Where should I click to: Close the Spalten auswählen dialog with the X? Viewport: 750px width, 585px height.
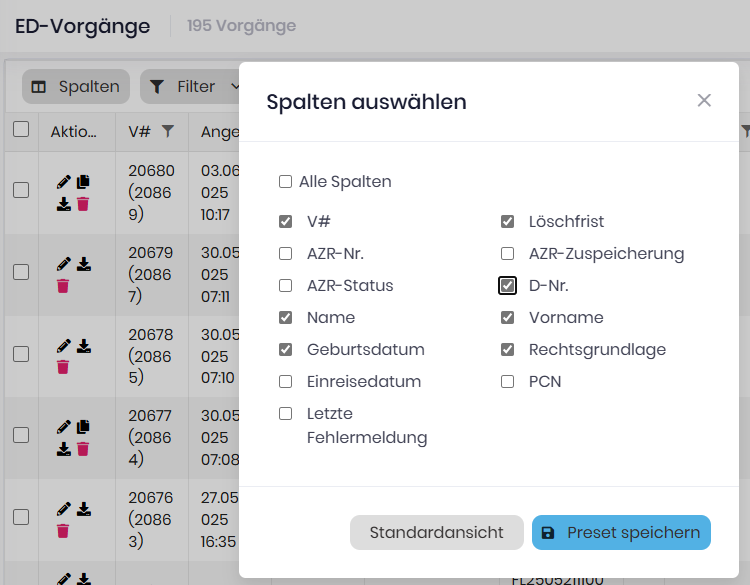point(704,100)
